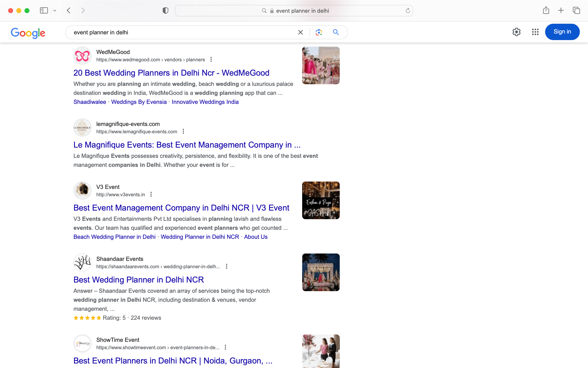
Task: Sign in to Google account
Action: point(562,32)
